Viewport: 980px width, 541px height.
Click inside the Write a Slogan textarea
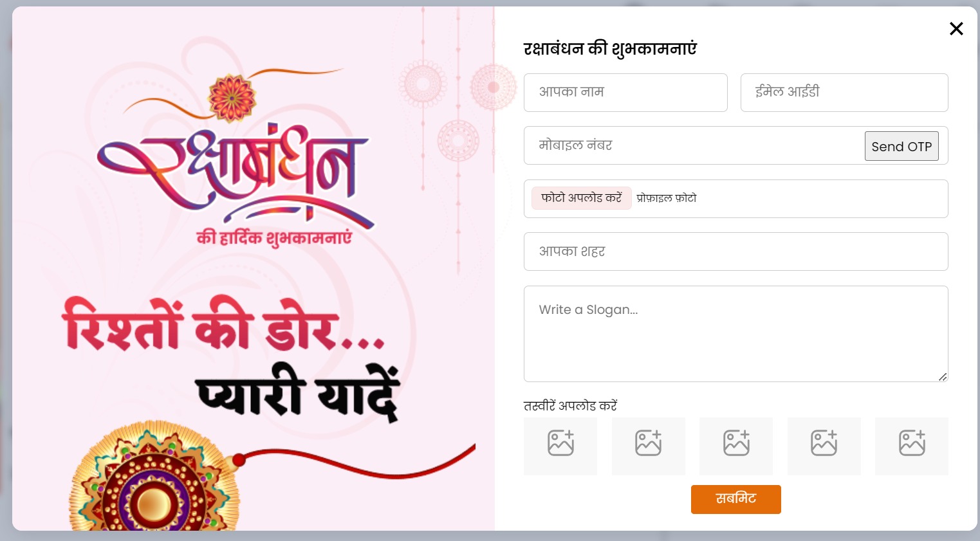point(736,334)
